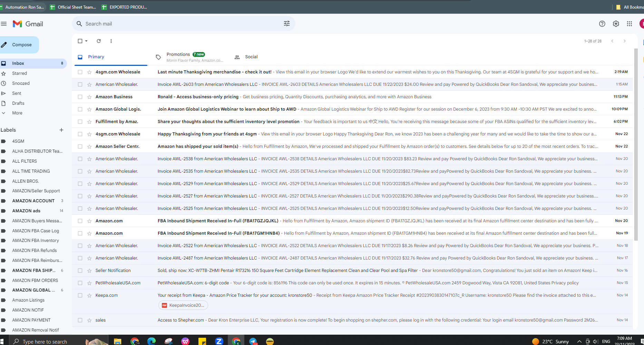The width and height of the screenshot is (644, 345).
Task: Open the Inbox folder
Action: (33, 63)
